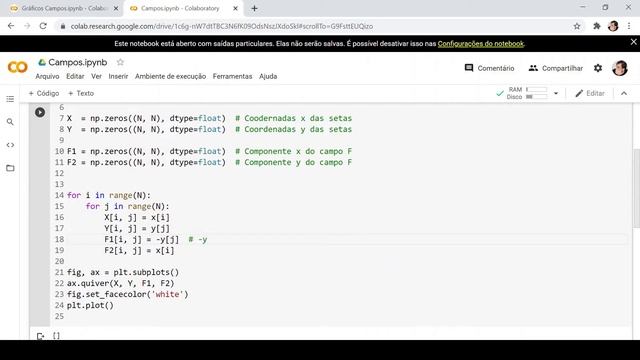Bookmark this page with star icon
The width and height of the screenshot is (640, 360).
click(577, 26)
